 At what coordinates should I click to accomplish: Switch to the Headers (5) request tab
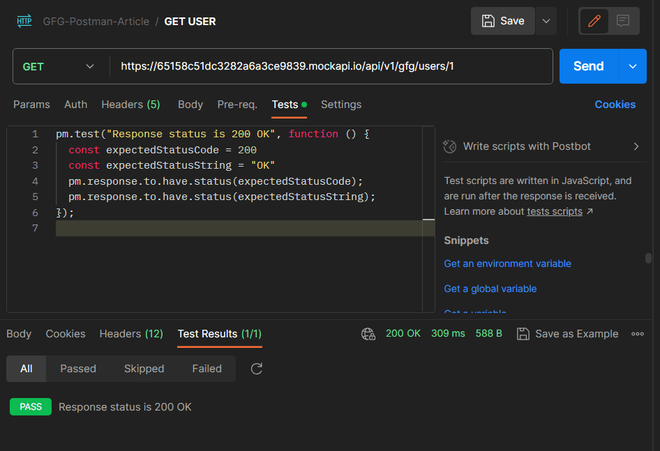130,104
